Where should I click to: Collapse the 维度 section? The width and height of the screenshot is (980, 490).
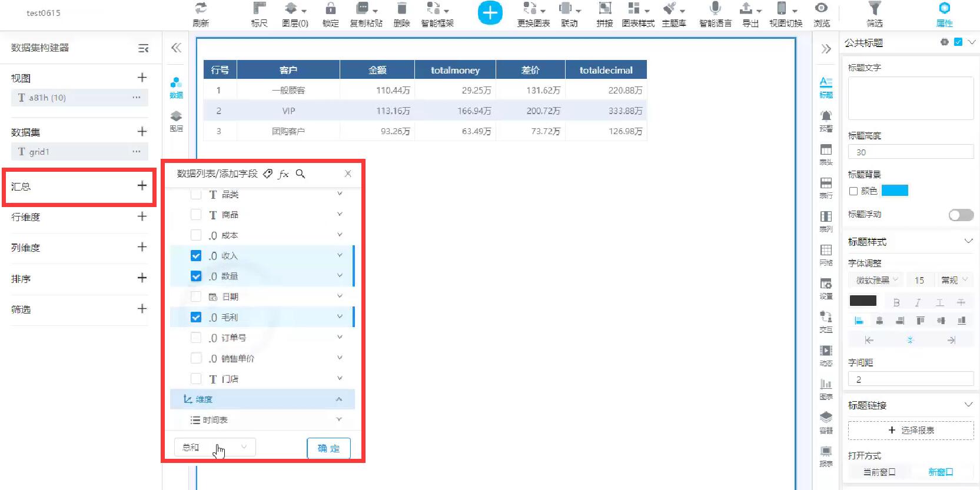pyautogui.click(x=339, y=399)
